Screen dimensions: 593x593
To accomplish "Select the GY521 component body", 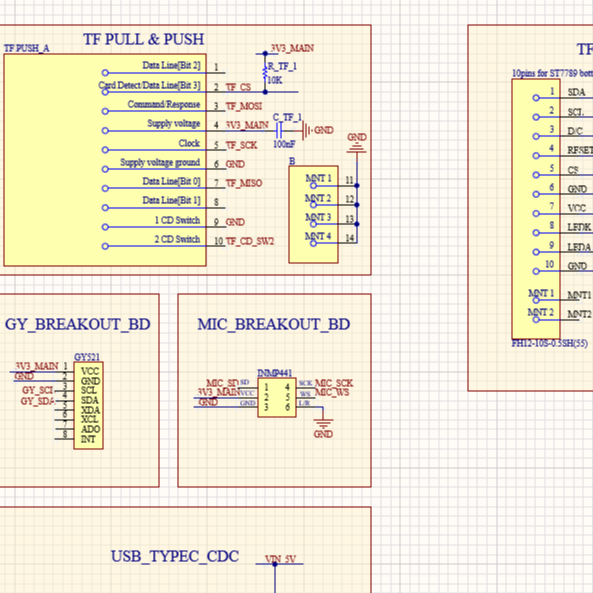I will pos(88,405).
